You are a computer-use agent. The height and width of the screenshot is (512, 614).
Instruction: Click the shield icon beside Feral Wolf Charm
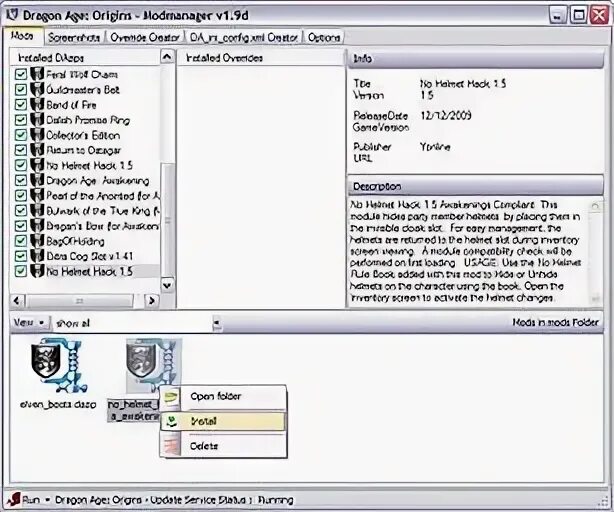click(x=37, y=74)
